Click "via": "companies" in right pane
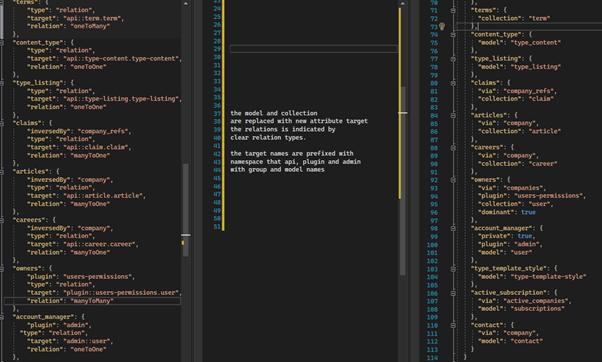Viewport: 602px width, 362px height. (x=512, y=188)
